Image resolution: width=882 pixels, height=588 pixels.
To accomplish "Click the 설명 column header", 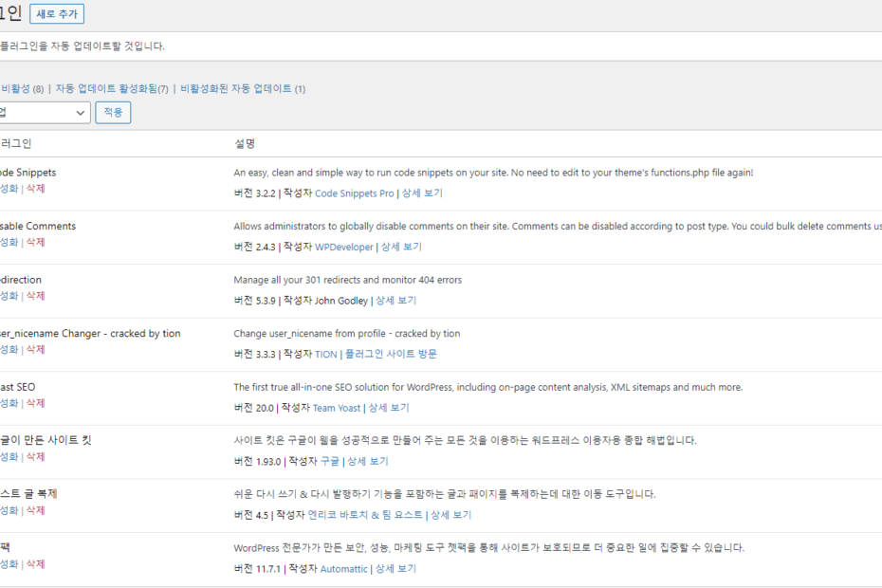I will 245,144.
